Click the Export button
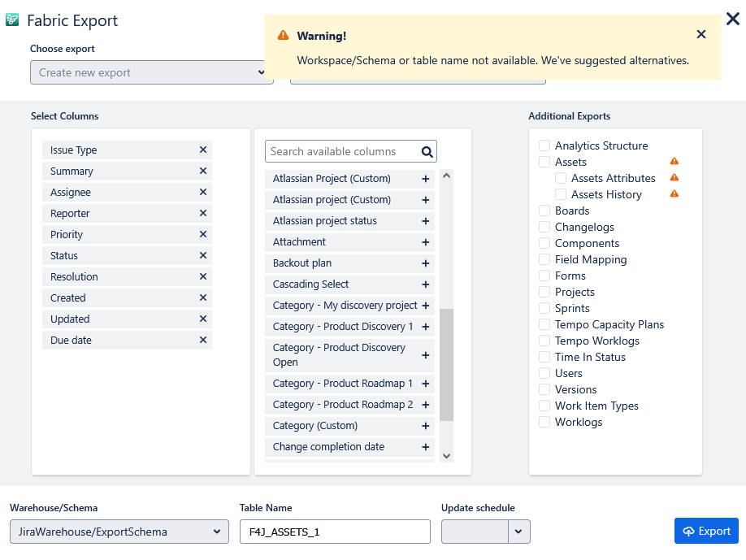The image size is (746, 560). click(706, 531)
